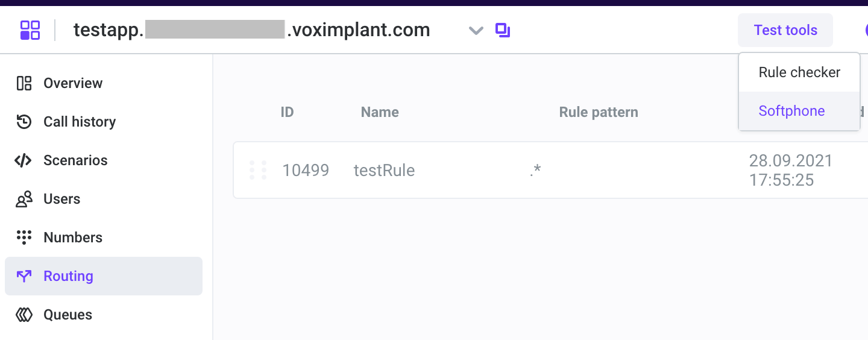Click the Name column header
Viewport: 868px width, 340px height.
(380, 112)
